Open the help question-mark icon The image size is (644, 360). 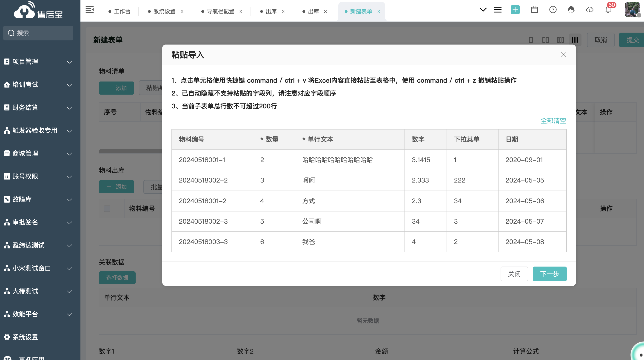pos(553,10)
